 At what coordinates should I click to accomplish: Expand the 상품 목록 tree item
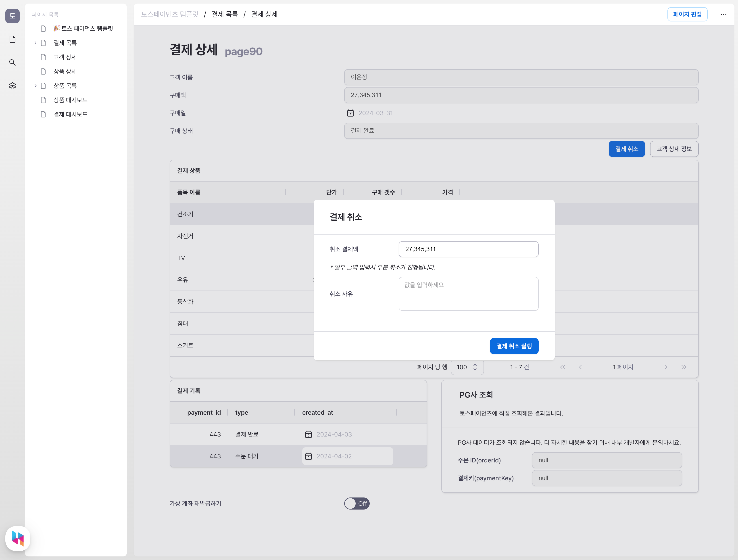[x=35, y=85]
